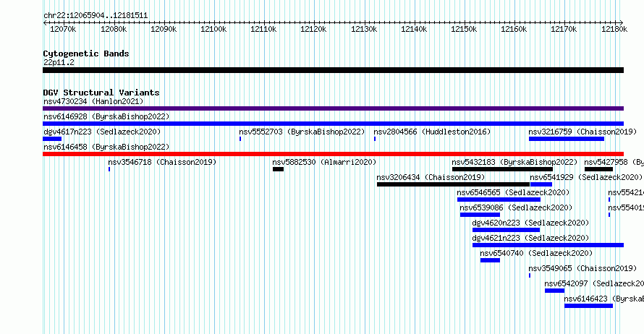The image size is (644, 334).
Task: Select the black 22p11.2 cytogenetic band bar
Action: pyautogui.click(x=333, y=71)
